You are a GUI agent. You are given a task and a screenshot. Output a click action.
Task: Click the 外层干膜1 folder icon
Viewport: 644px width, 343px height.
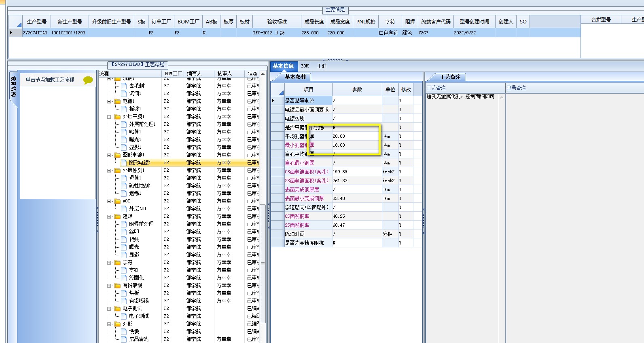pyautogui.click(x=117, y=116)
